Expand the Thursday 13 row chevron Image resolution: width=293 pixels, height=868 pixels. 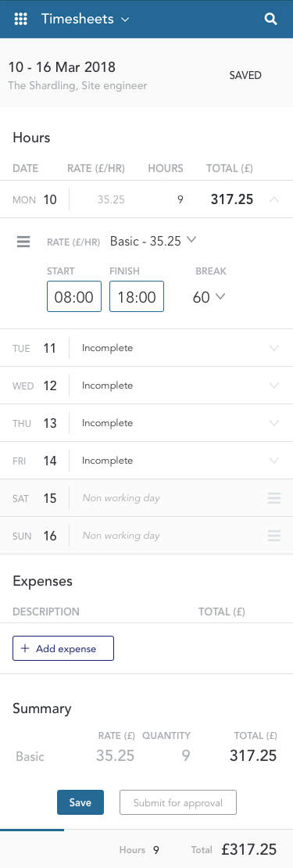tap(273, 423)
